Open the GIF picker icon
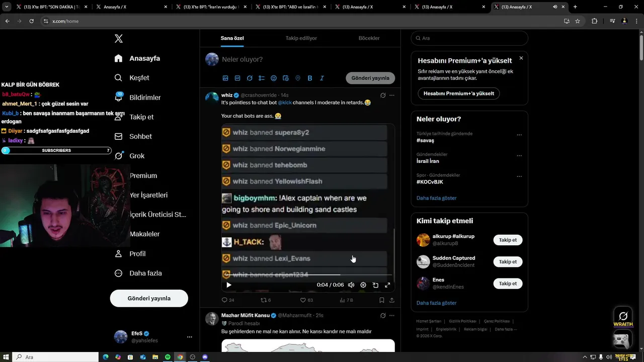The height and width of the screenshot is (362, 644). point(237,78)
